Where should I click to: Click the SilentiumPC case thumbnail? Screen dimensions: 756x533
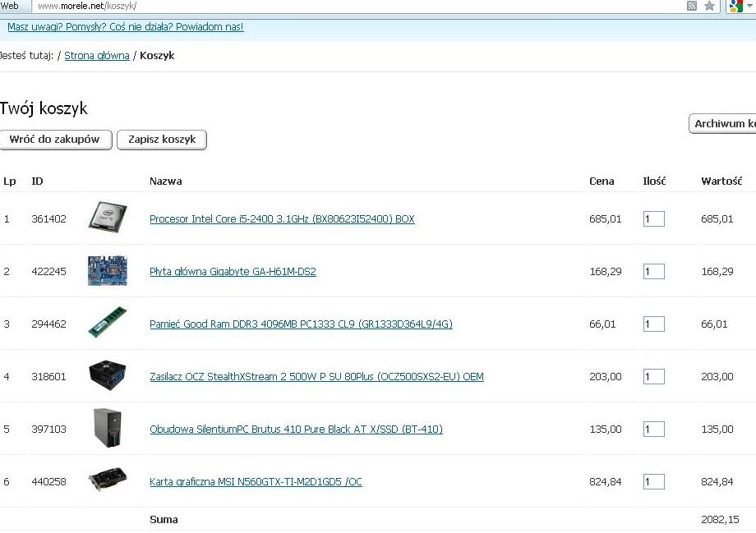click(x=107, y=429)
